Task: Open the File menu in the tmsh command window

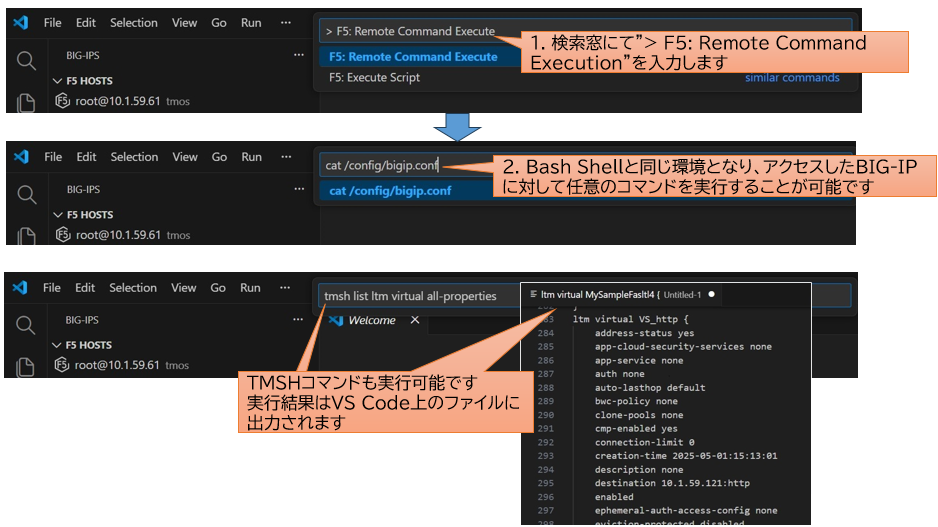Action: (x=51, y=288)
